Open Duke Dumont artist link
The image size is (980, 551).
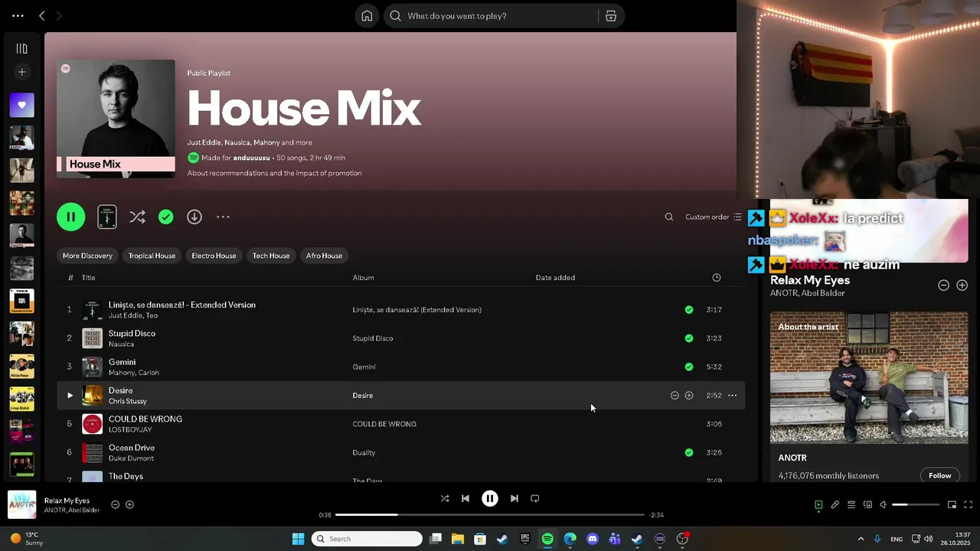[131, 458]
